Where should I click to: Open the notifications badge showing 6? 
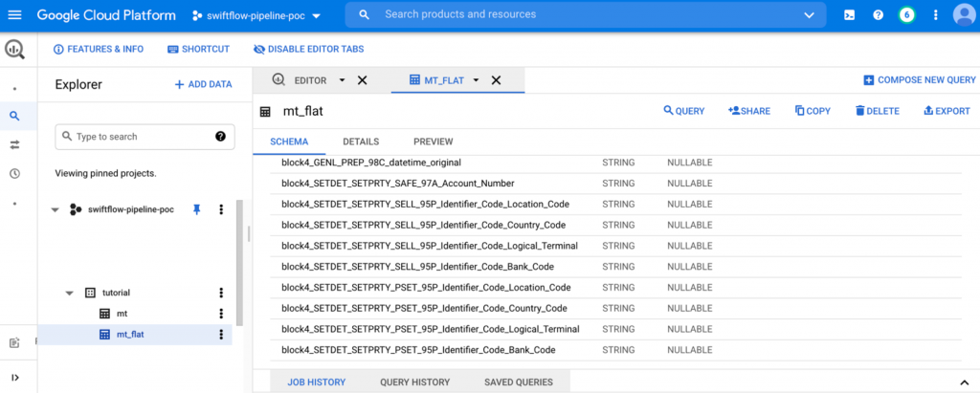pos(906,15)
